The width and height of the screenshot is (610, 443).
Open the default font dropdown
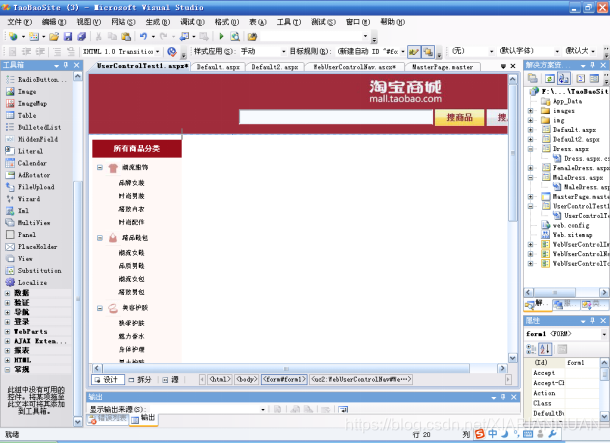tap(557, 51)
